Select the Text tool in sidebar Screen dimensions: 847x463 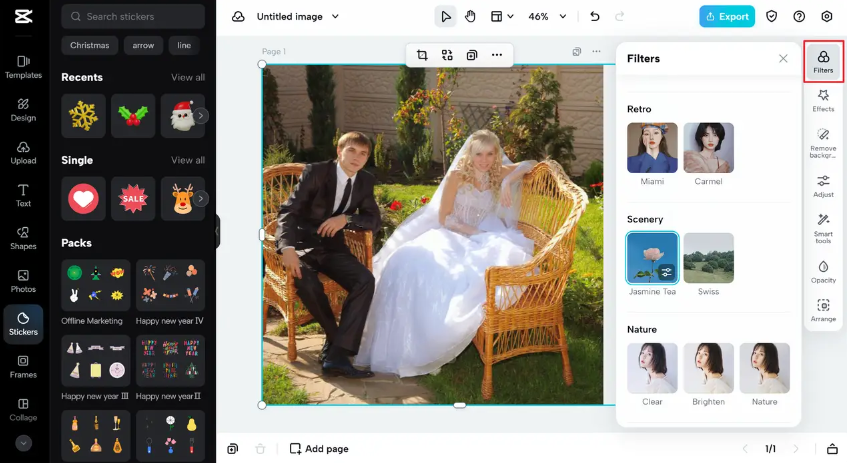[x=23, y=196]
